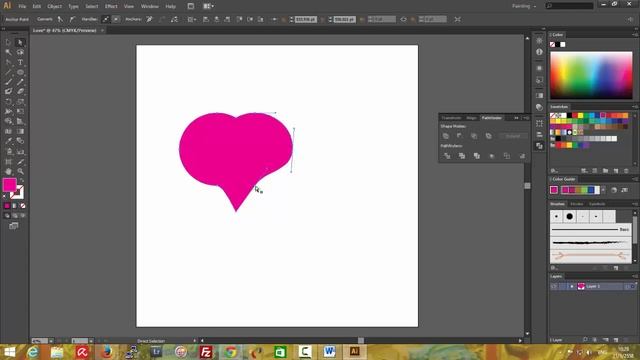The width and height of the screenshot is (640, 360).
Task: Switch to the Transform tab
Action: pyautogui.click(x=451, y=118)
